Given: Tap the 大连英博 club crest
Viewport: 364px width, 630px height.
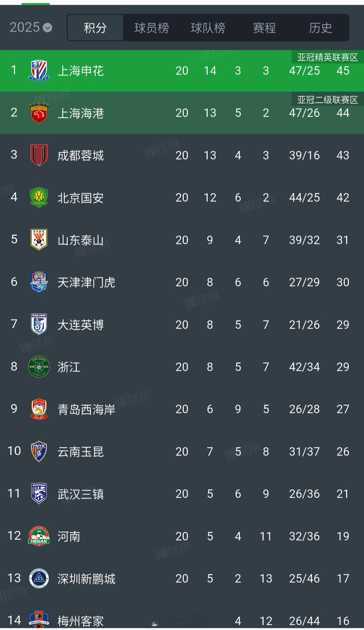Looking at the screenshot, I should (39, 324).
